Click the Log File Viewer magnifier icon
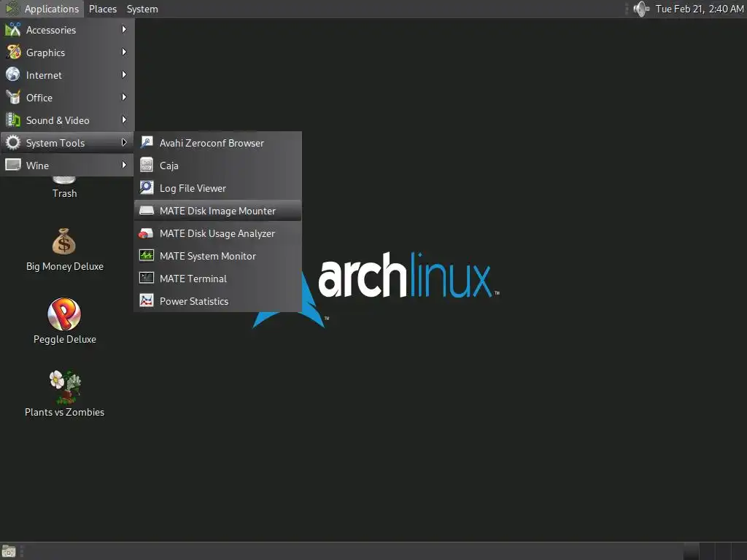The width and height of the screenshot is (747, 560). click(x=146, y=187)
